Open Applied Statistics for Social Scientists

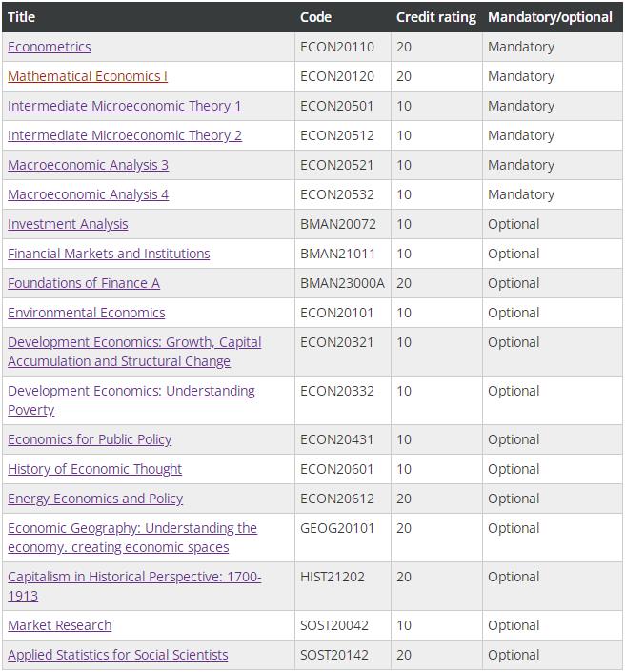click(118, 655)
